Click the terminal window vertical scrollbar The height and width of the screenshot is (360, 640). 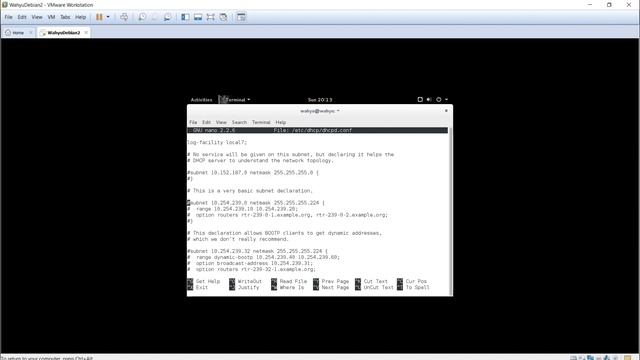point(451,211)
